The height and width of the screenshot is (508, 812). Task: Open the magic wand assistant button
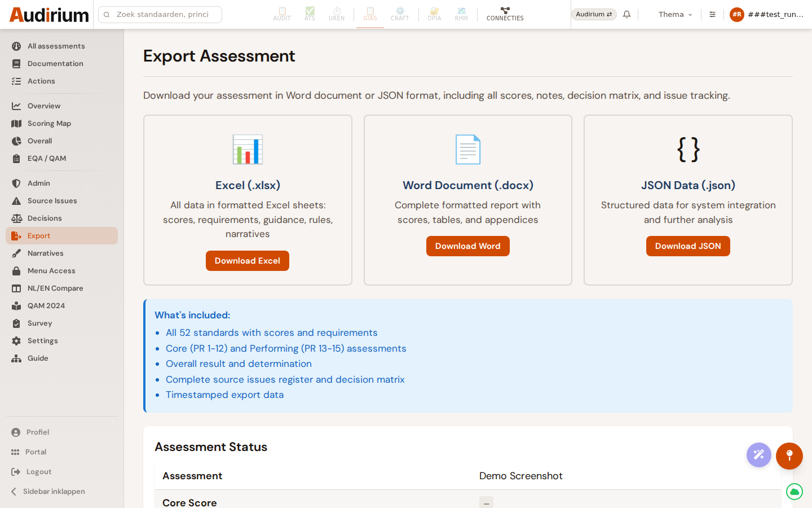click(759, 455)
